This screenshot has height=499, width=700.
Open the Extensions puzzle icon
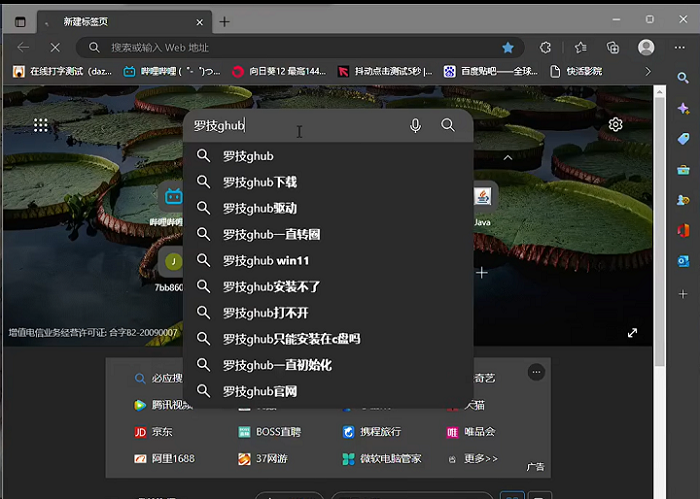point(545,47)
